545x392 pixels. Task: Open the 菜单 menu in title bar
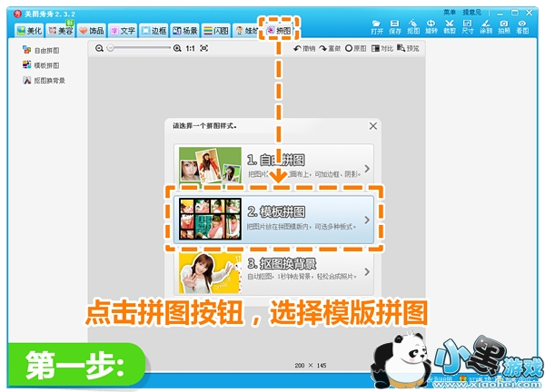[450, 13]
